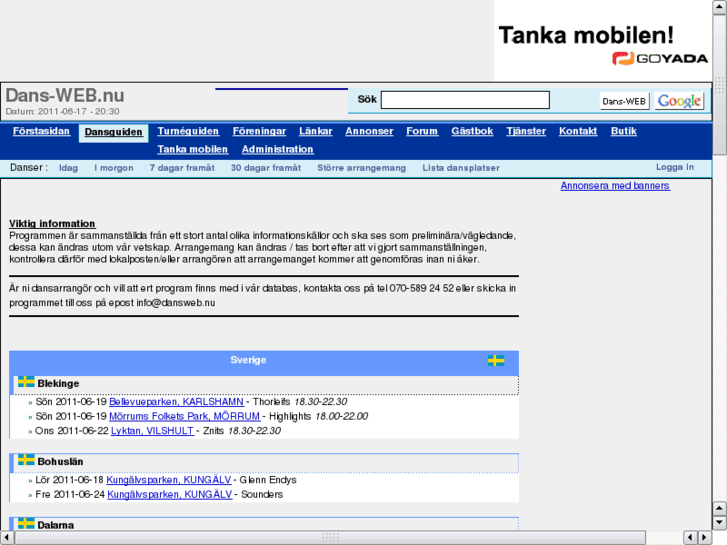Click the Glenn Endys entry text

tap(268, 480)
